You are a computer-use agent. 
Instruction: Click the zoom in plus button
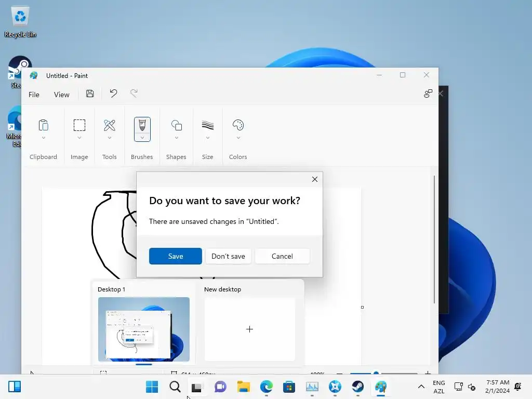[x=428, y=373]
